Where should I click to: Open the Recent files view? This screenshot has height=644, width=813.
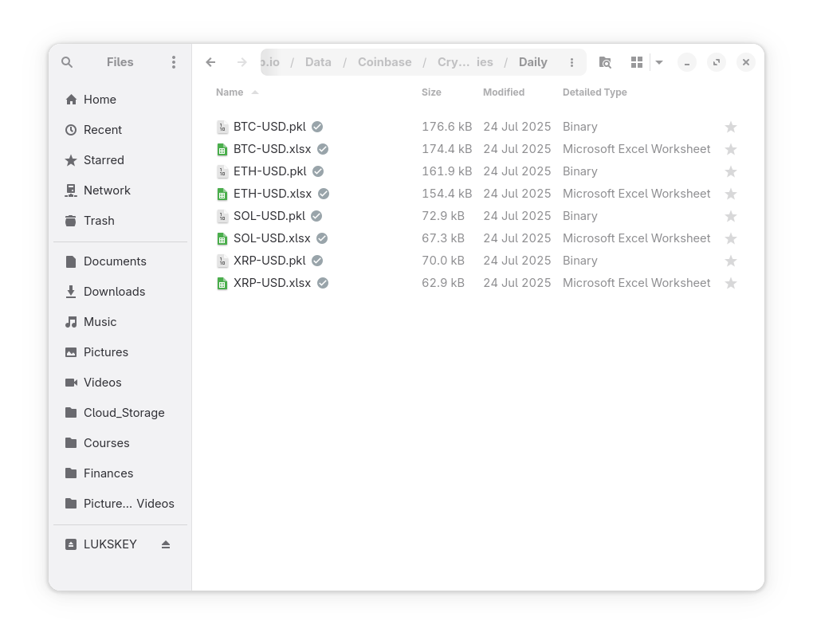coord(103,129)
